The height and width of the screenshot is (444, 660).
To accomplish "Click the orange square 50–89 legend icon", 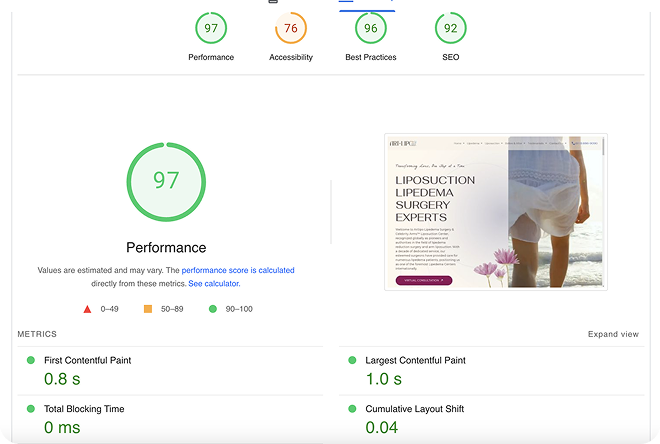I will click(x=148, y=310).
